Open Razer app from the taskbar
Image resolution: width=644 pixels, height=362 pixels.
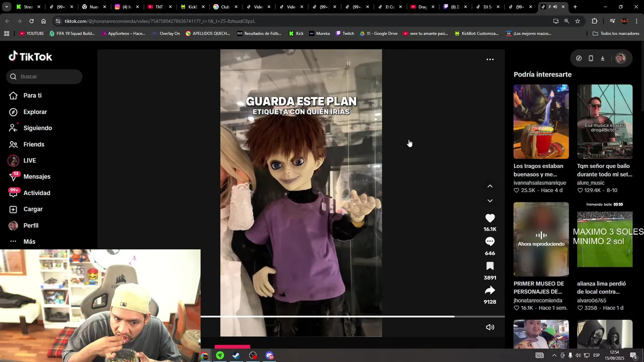(x=220, y=355)
